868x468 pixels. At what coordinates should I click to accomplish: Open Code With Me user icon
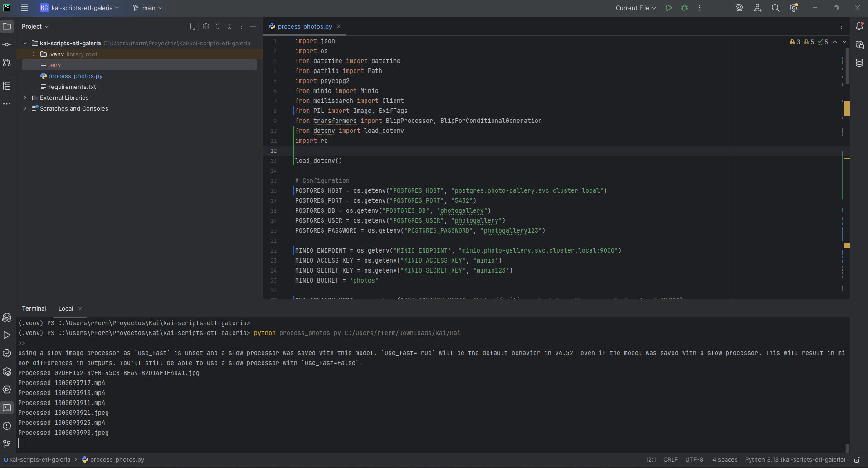pyautogui.click(x=757, y=8)
